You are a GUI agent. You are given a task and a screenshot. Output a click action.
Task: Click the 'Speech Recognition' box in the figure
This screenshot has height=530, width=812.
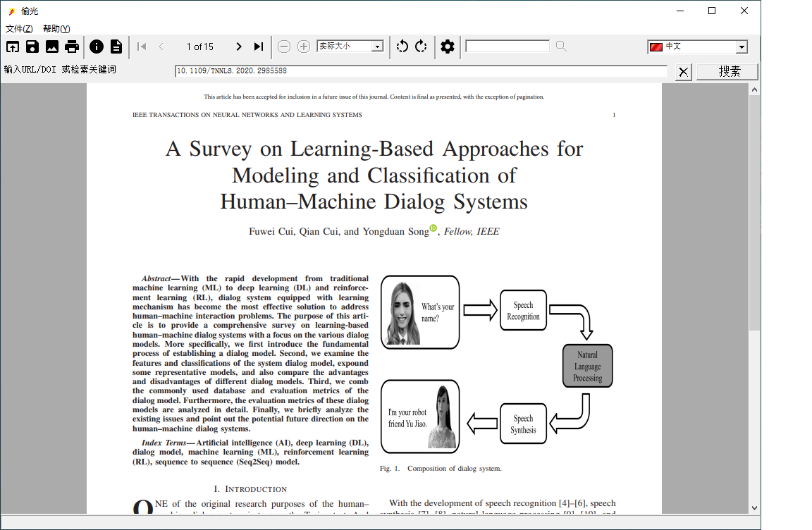pyautogui.click(x=523, y=311)
